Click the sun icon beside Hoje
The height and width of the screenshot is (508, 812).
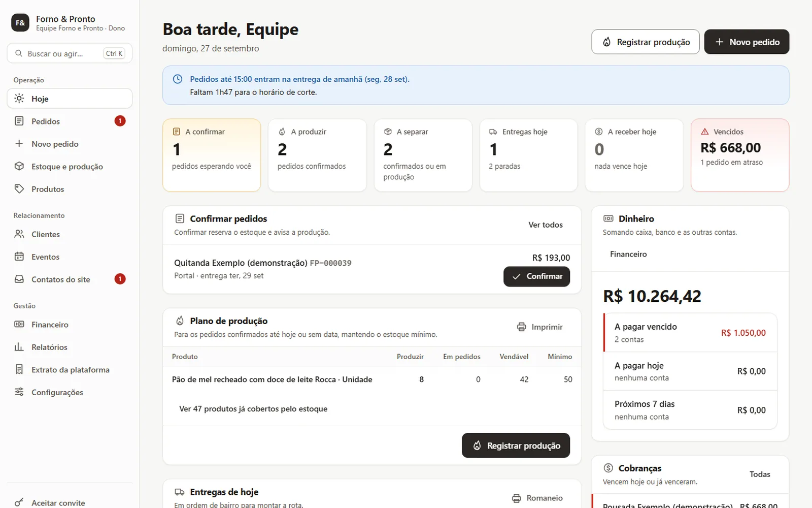[x=19, y=99]
